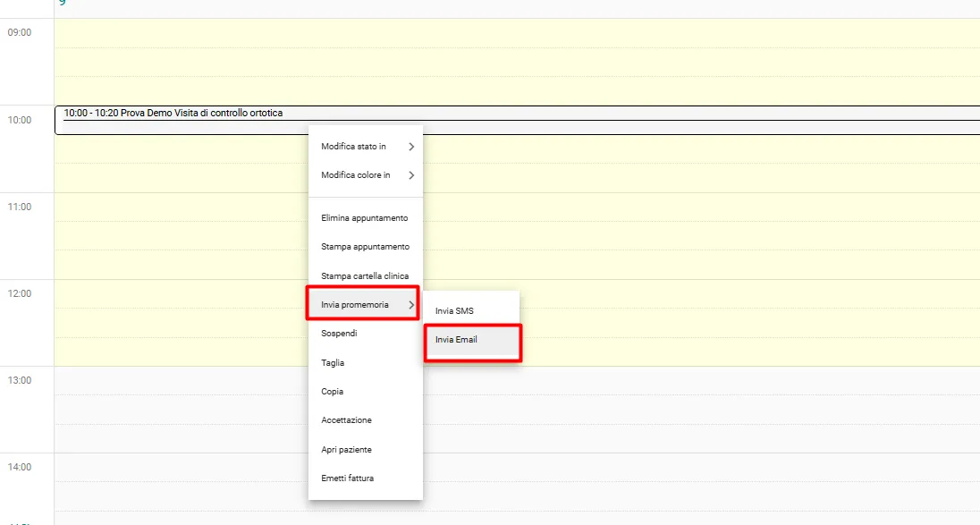
Task: Select 'Elimina appuntamento' from the context menu
Action: [x=365, y=218]
